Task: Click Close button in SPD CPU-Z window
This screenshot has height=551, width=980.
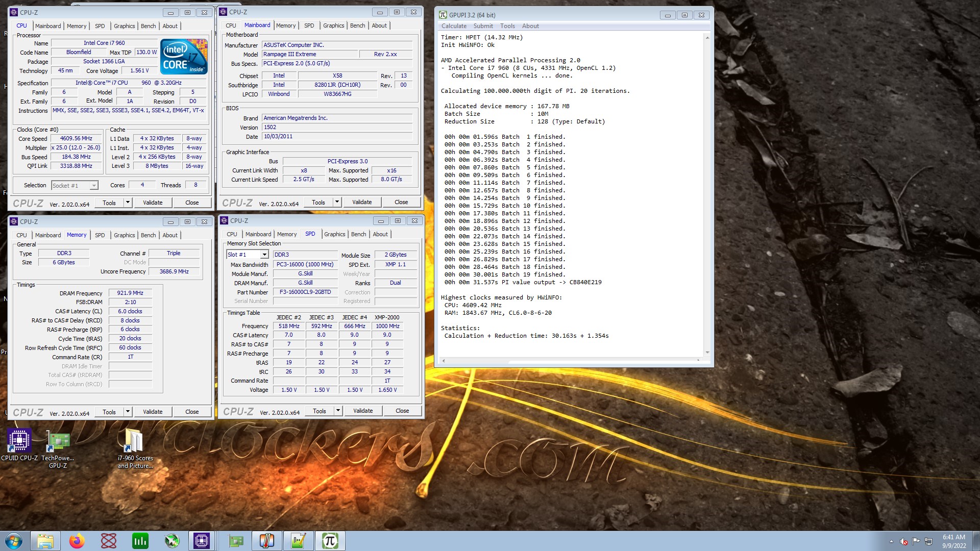Action: point(402,411)
